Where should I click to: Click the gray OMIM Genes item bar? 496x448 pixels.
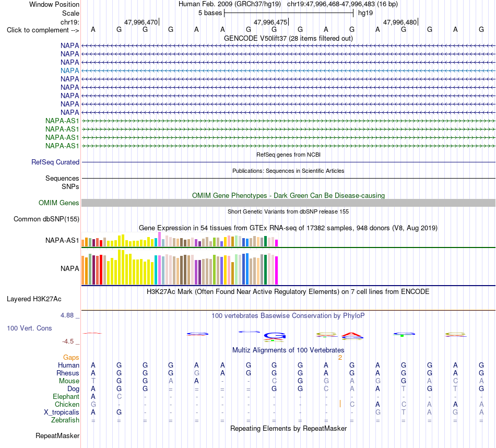(288, 203)
